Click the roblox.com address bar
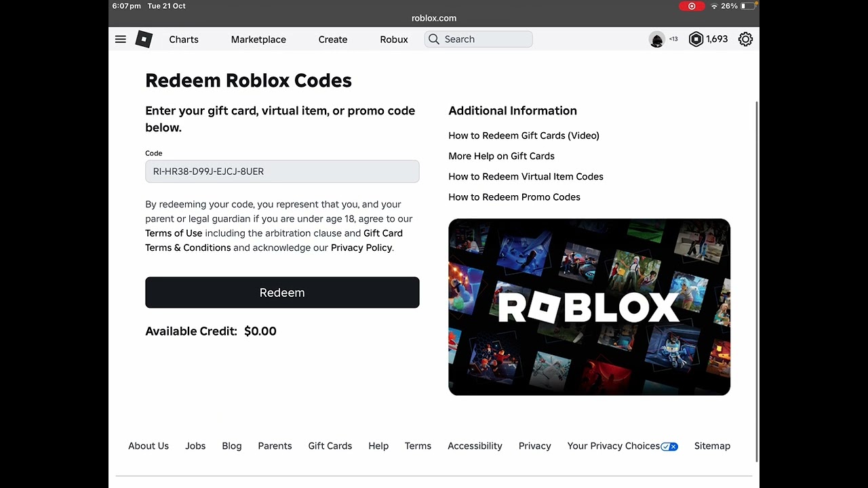Image resolution: width=868 pixels, height=488 pixels. [434, 18]
